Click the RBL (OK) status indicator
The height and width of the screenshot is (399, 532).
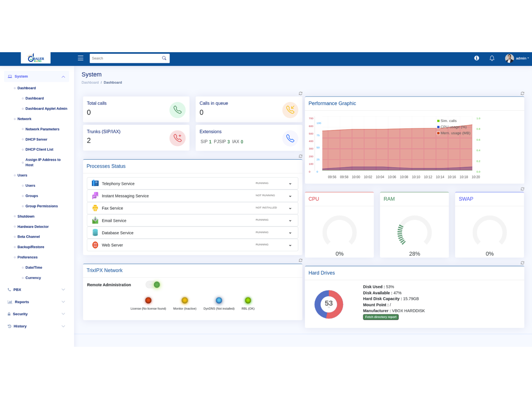[x=248, y=300]
